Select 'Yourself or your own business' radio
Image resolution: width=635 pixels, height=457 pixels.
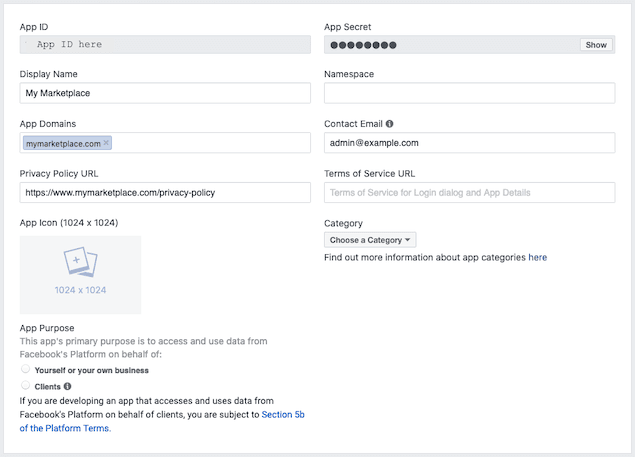click(x=25, y=370)
